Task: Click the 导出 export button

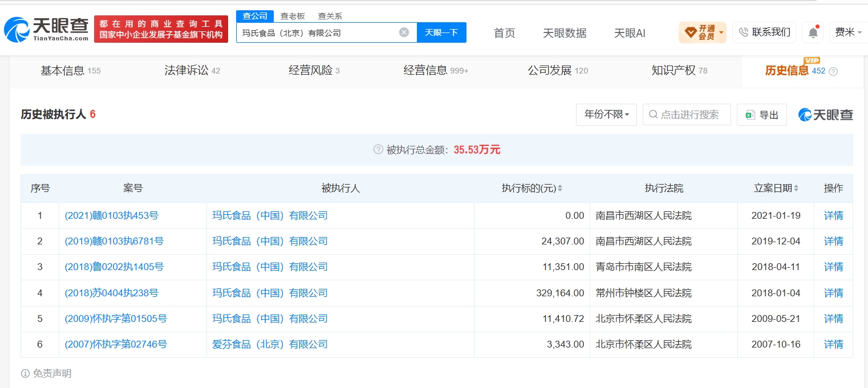Action: (x=762, y=115)
